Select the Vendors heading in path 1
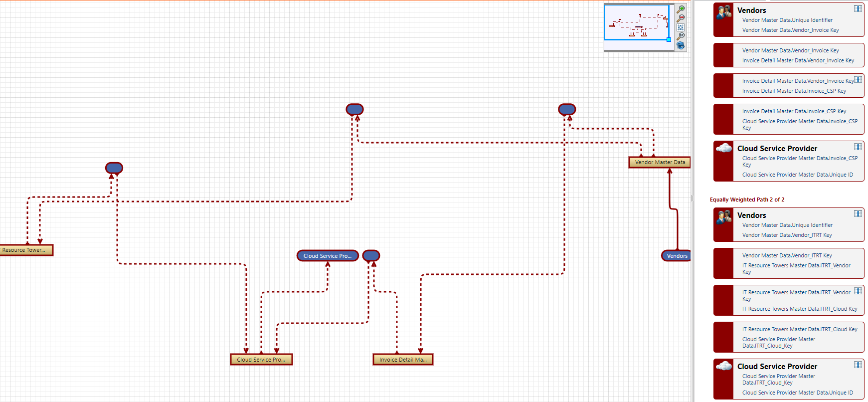The image size is (868, 402). (751, 10)
